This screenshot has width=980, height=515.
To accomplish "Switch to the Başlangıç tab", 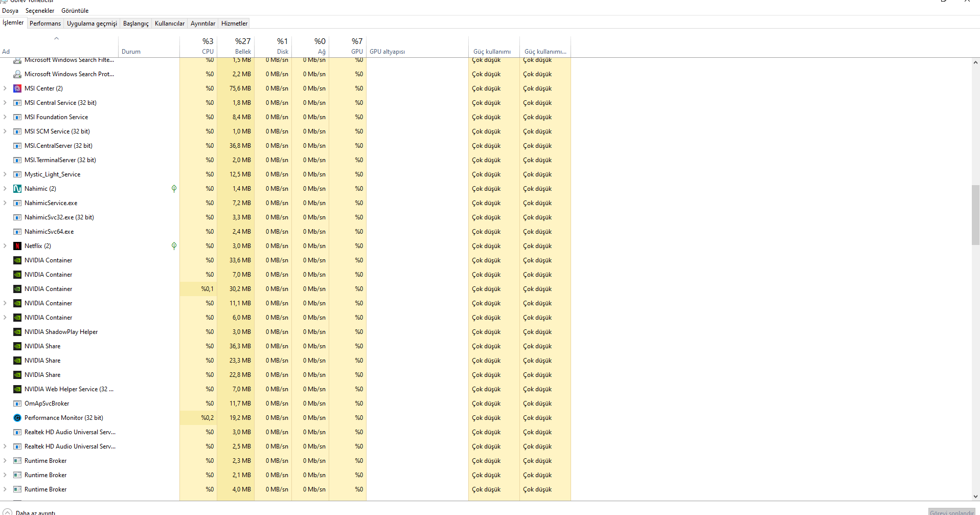I will [136, 24].
